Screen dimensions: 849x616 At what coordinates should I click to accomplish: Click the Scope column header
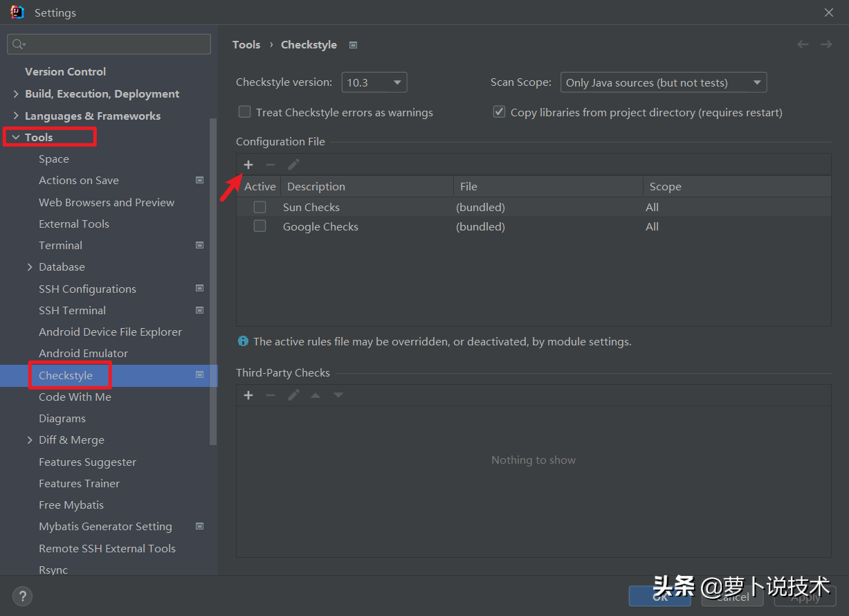click(737, 186)
